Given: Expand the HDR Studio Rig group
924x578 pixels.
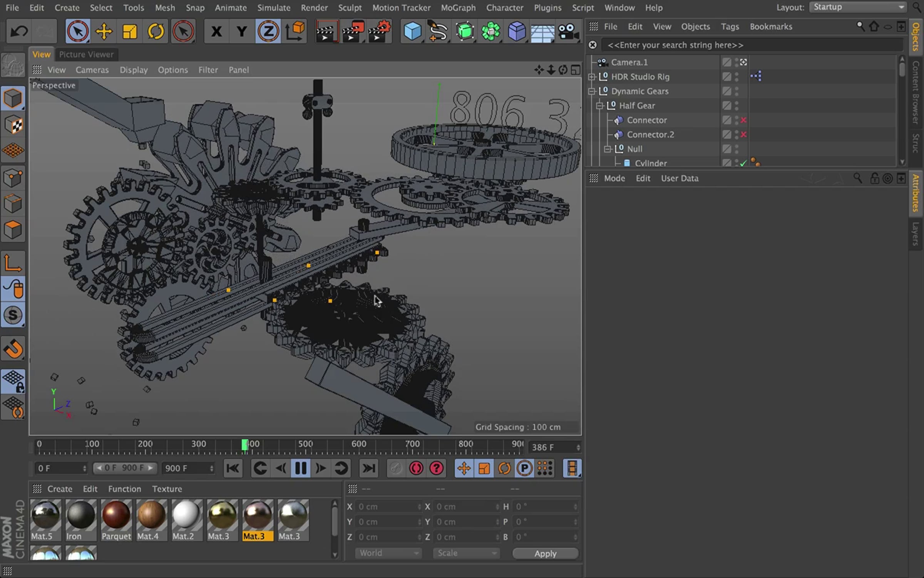Looking at the screenshot, I should [592, 77].
